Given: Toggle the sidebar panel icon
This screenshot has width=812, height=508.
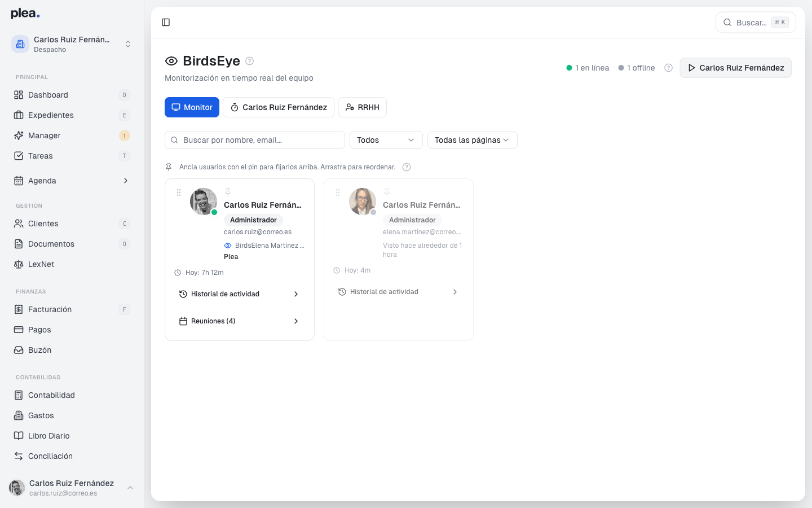Looking at the screenshot, I should pyautogui.click(x=166, y=23).
